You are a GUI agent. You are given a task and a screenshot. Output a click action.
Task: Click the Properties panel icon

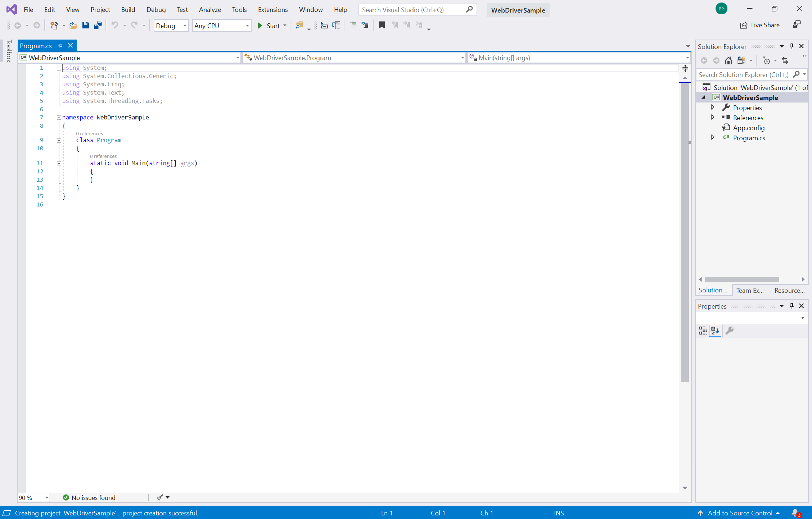coord(729,331)
